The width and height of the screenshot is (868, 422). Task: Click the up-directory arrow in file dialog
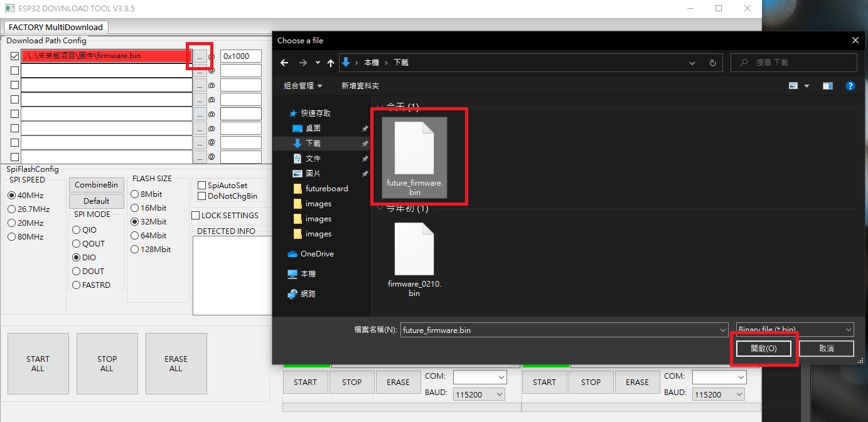coord(331,63)
